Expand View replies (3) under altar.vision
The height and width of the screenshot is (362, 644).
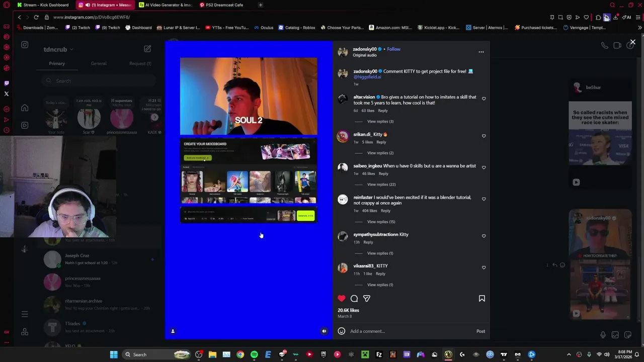click(380, 121)
